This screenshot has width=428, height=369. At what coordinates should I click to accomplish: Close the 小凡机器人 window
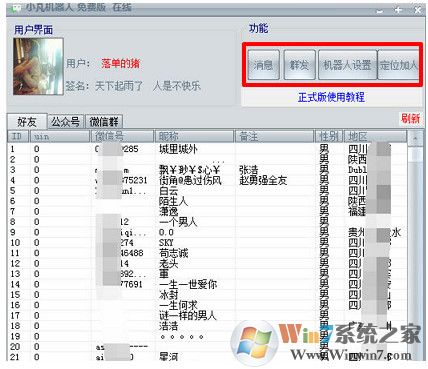tap(417, 10)
